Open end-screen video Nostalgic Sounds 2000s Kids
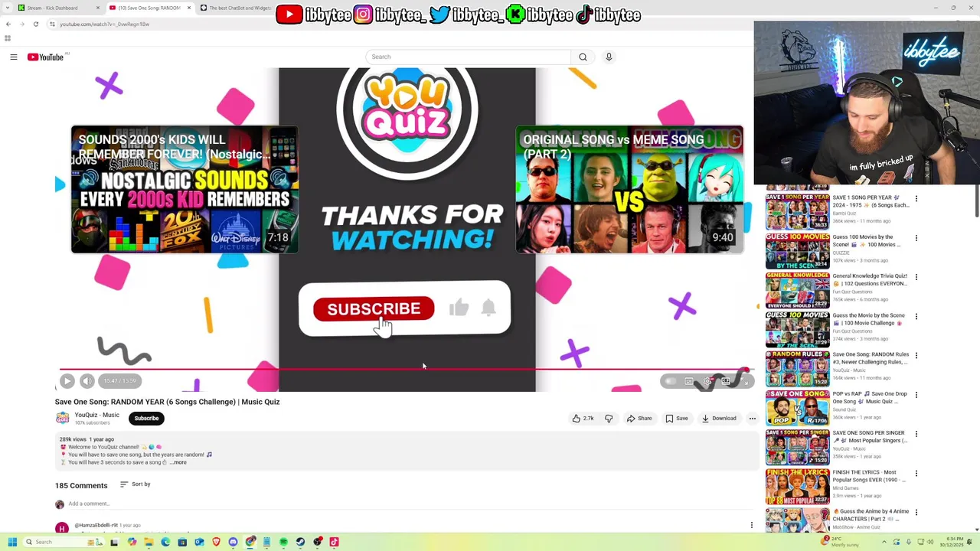 185,190
